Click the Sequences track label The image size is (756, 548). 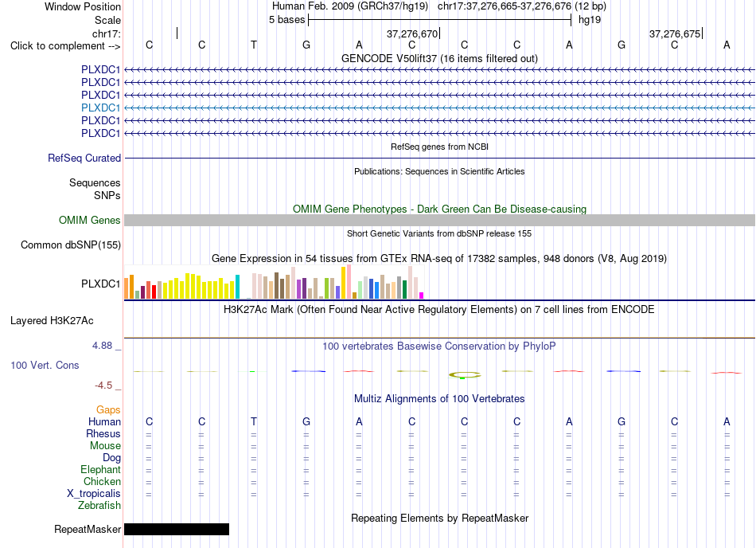click(x=95, y=183)
